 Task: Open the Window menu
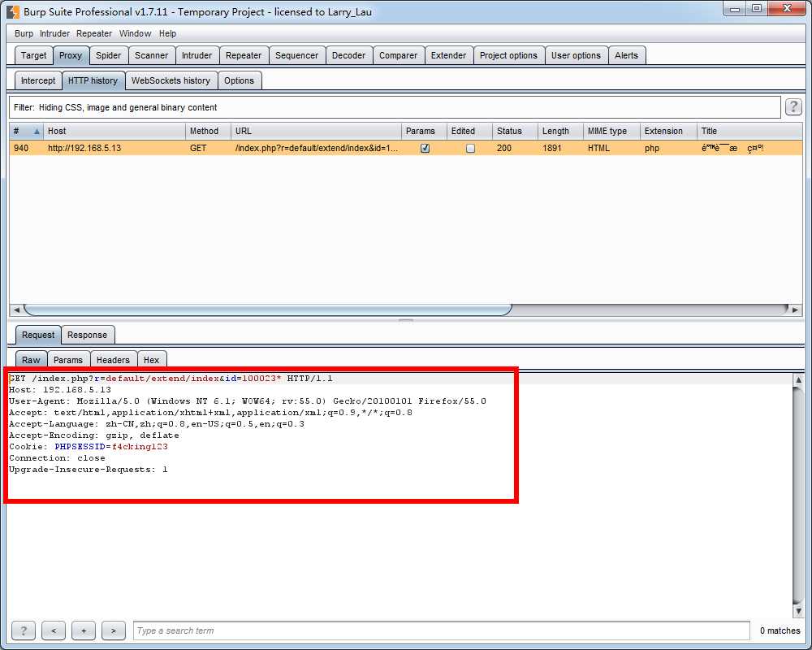[135, 33]
